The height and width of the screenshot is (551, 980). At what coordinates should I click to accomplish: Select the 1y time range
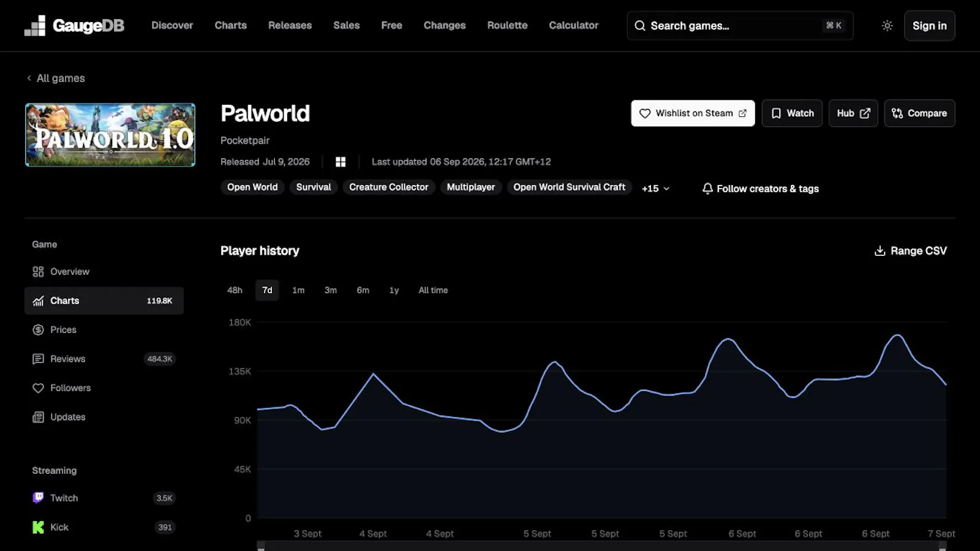click(394, 290)
